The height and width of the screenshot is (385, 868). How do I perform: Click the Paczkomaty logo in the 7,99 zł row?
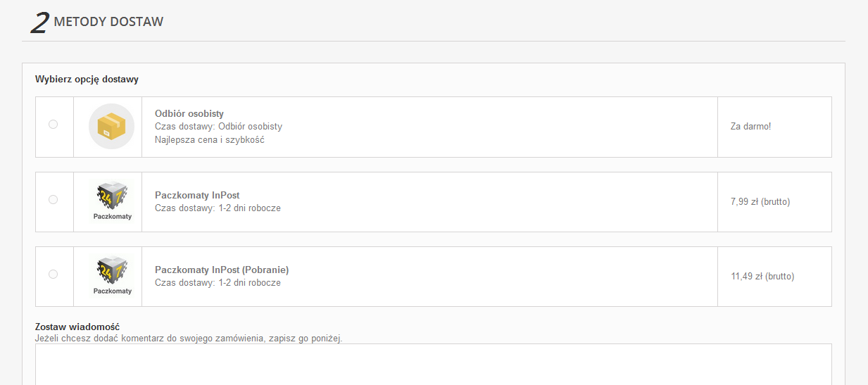pyautogui.click(x=112, y=201)
